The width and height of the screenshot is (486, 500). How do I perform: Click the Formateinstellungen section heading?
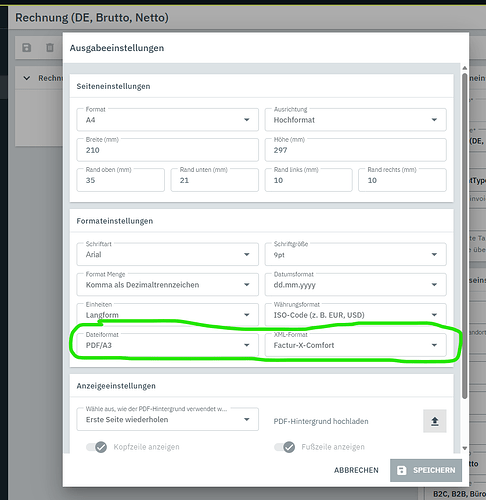coord(115,221)
